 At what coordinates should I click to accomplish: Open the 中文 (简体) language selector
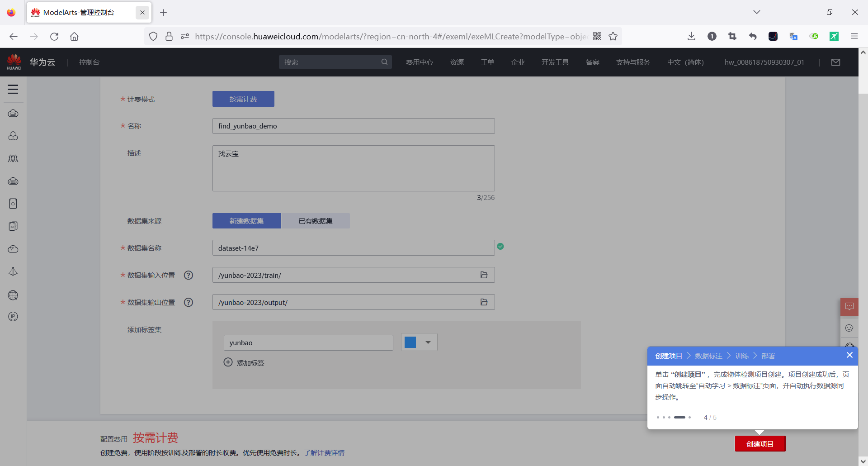click(685, 62)
